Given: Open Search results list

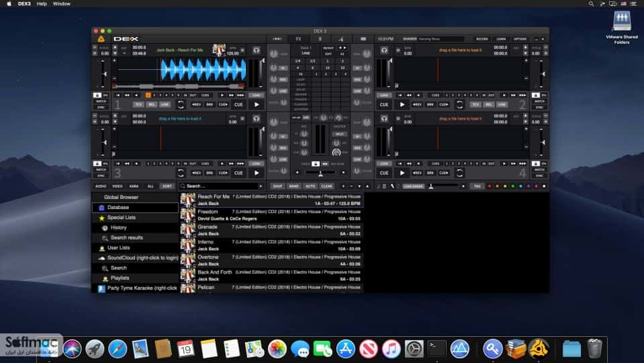Looking at the screenshot, I should [136, 237].
